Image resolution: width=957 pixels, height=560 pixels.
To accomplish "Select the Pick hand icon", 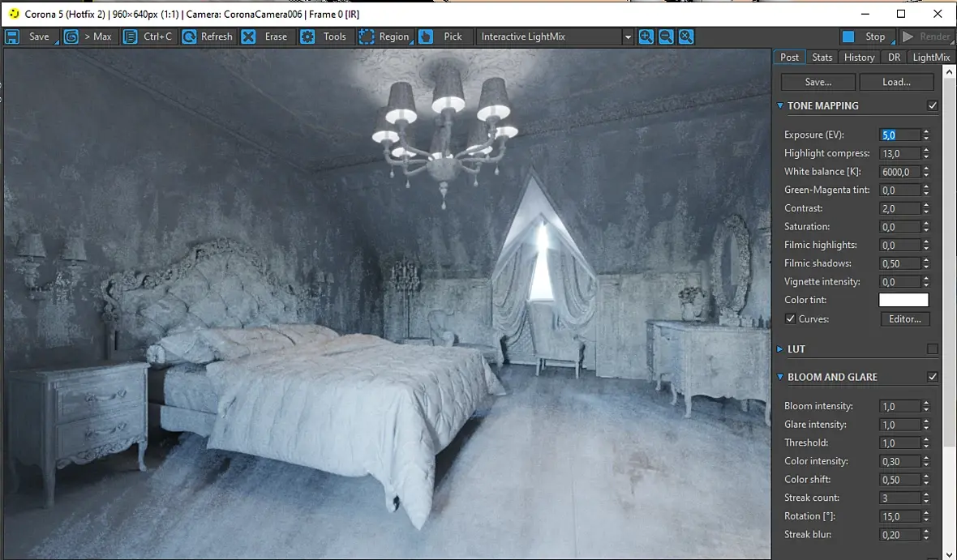I will pyautogui.click(x=426, y=36).
